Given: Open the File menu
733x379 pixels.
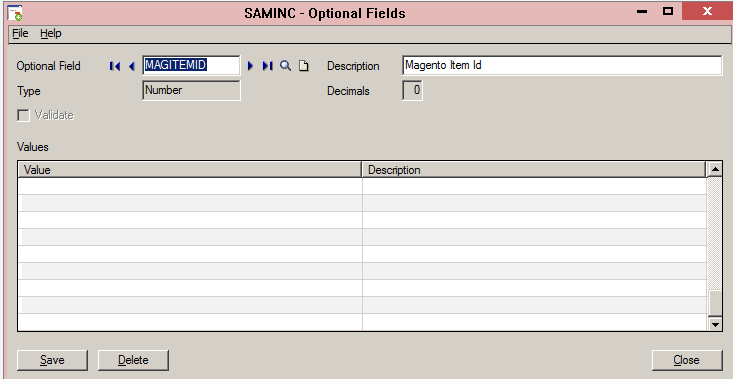Looking at the screenshot, I should tap(20, 34).
